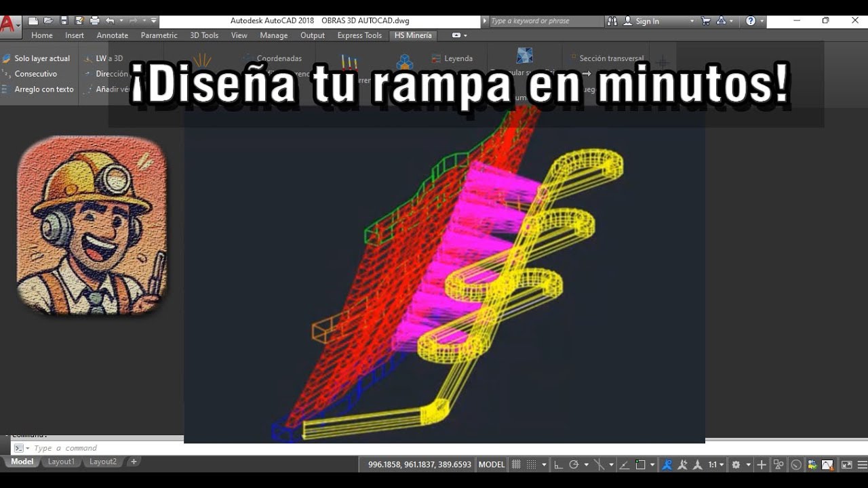
Task: Open the Annotate ribbon tab
Action: tap(113, 35)
